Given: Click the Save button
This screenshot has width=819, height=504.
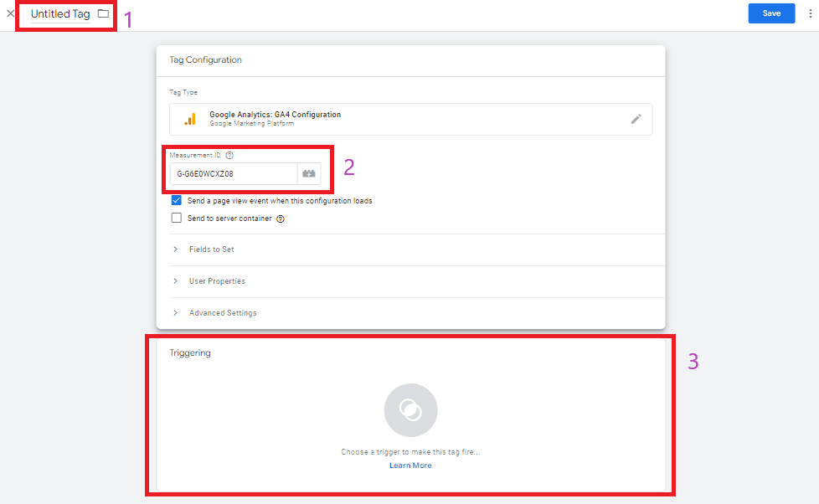Looking at the screenshot, I should 771,13.
